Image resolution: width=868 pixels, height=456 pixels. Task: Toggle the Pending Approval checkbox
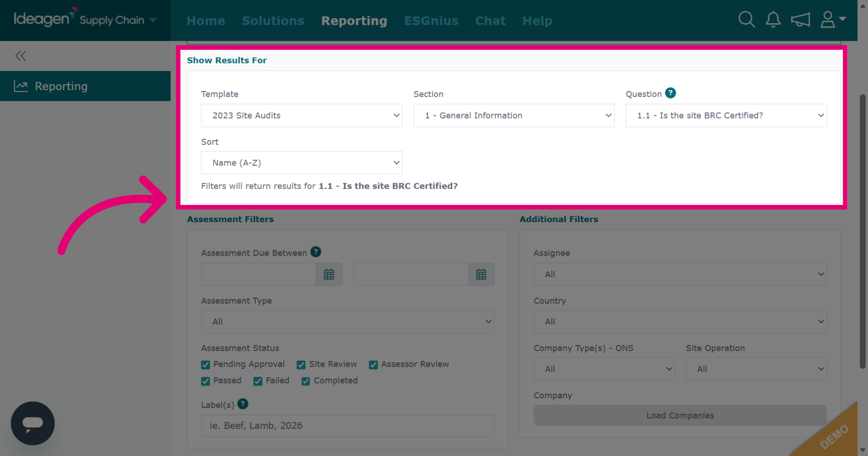point(206,365)
